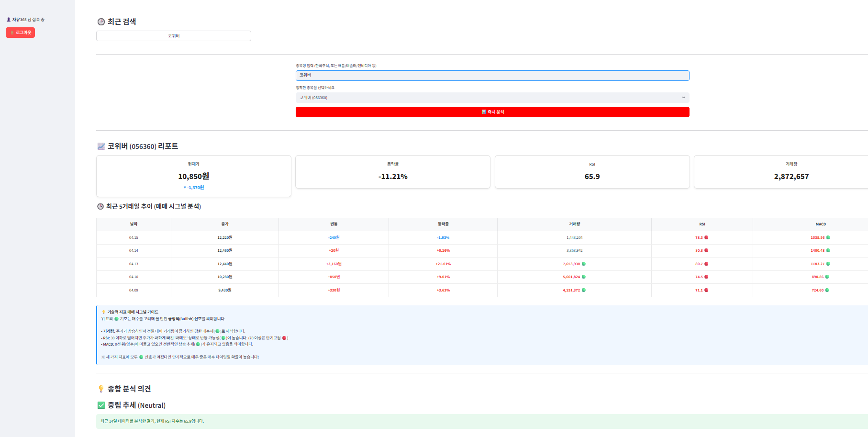
Task: Click the ▼ -1,370원 delta indicator
Action: click(x=193, y=188)
